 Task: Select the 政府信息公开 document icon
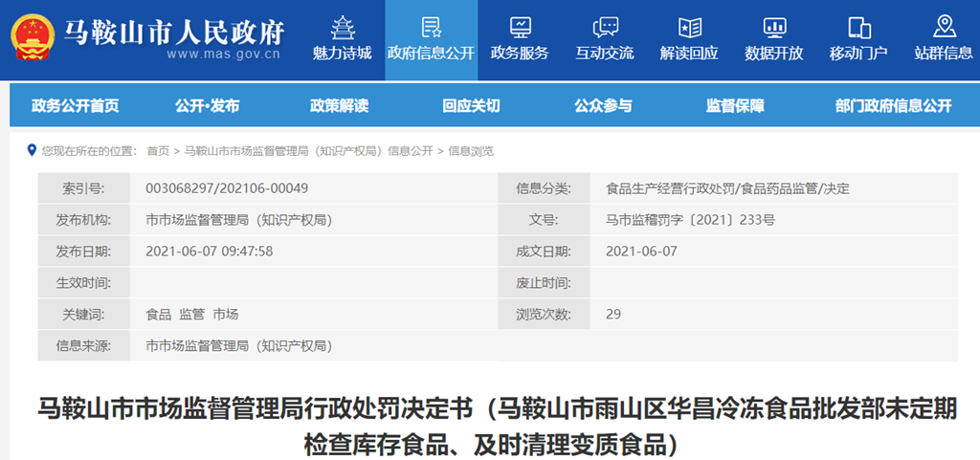pos(431,26)
